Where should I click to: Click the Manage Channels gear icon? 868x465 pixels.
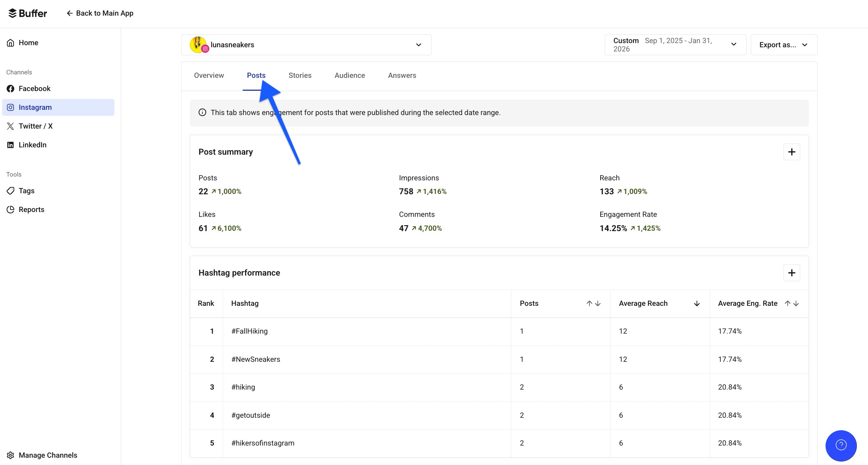click(11, 455)
